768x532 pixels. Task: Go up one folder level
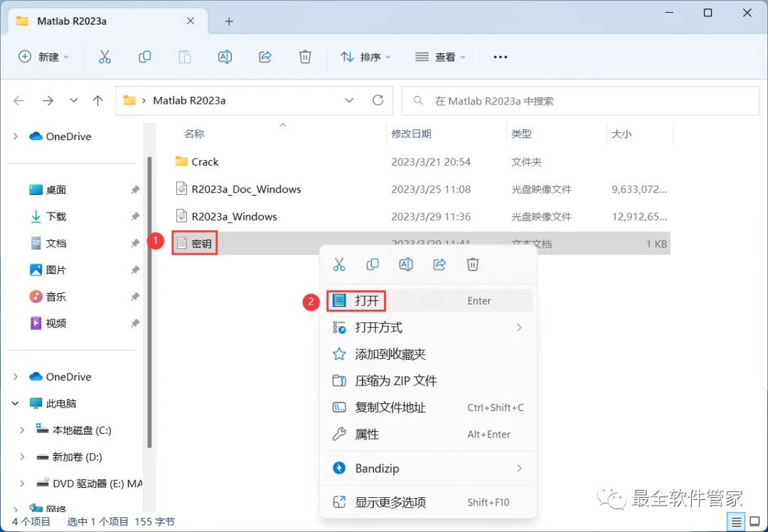pos(98,101)
